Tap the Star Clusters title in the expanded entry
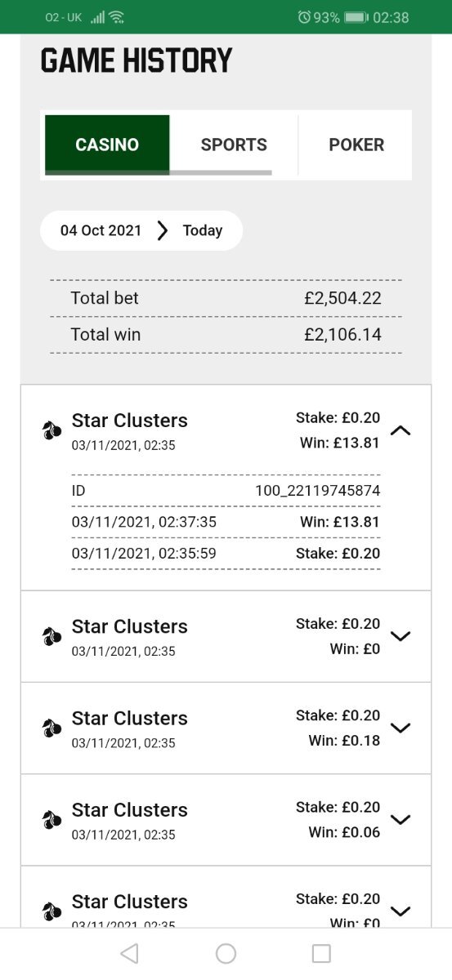The width and height of the screenshot is (452, 980). [x=130, y=421]
